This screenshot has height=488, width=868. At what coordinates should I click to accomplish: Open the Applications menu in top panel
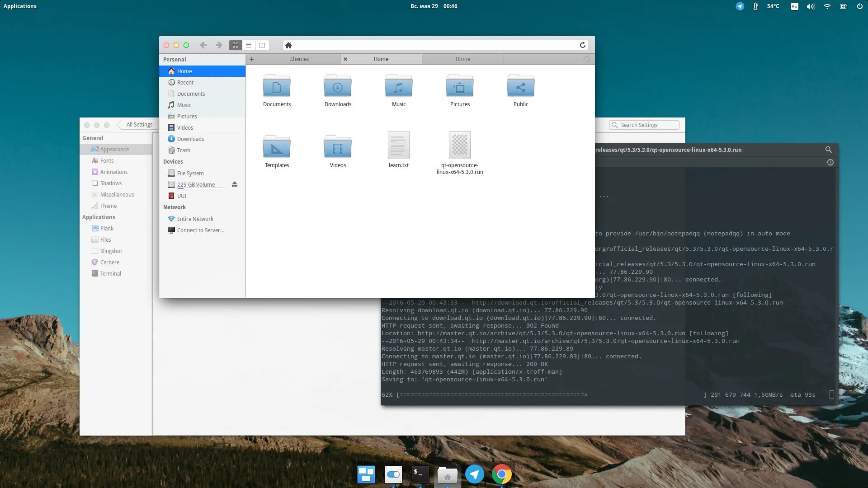pyautogui.click(x=20, y=6)
